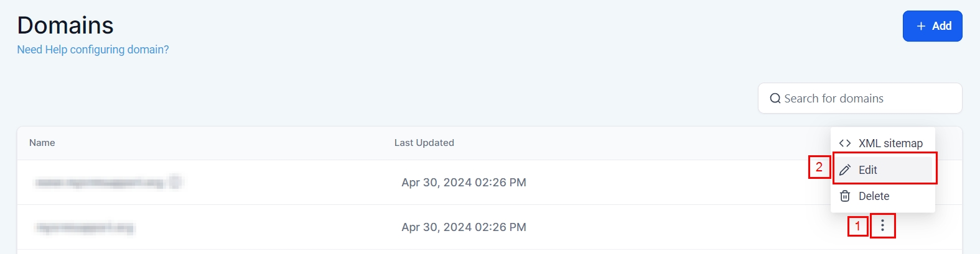The width and height of the screenshot is (980, 254).
Task: Click the plus icon on Add button
Action: click(x=921, y=26)
